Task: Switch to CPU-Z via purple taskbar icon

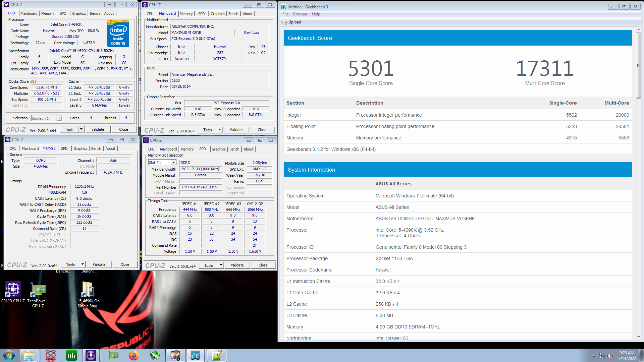Action: pyautogui.click(x=91, y=355)
